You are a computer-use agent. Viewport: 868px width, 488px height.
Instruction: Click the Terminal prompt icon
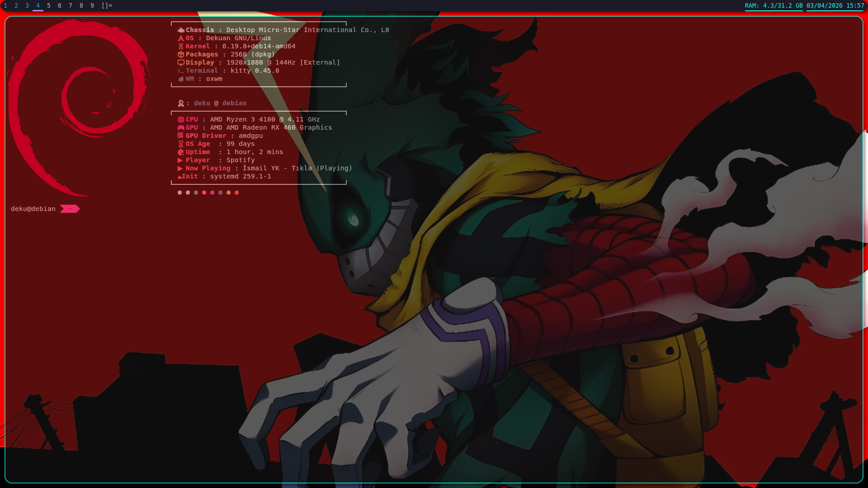[181, 71]
